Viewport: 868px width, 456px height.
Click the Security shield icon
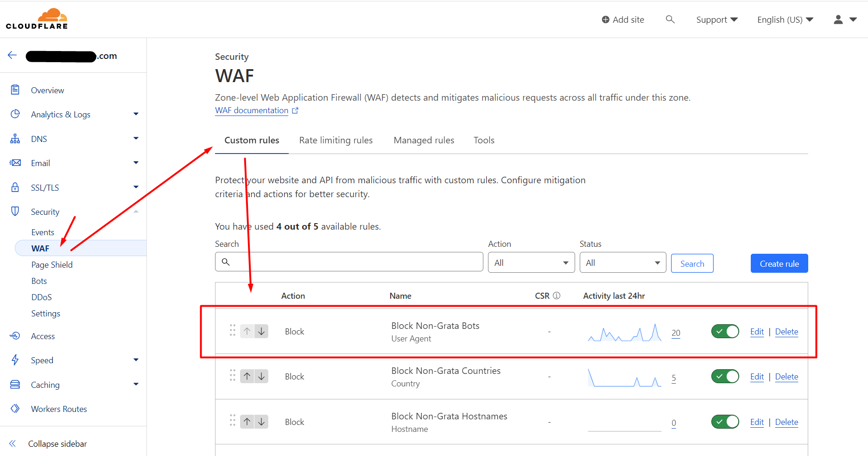[15, 212]
